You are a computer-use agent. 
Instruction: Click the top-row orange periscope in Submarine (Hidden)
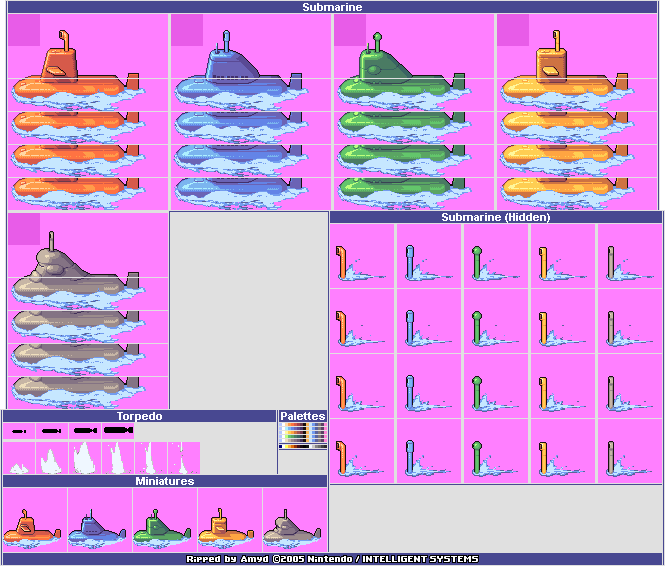pyautogui.click(x=360, y=264)
